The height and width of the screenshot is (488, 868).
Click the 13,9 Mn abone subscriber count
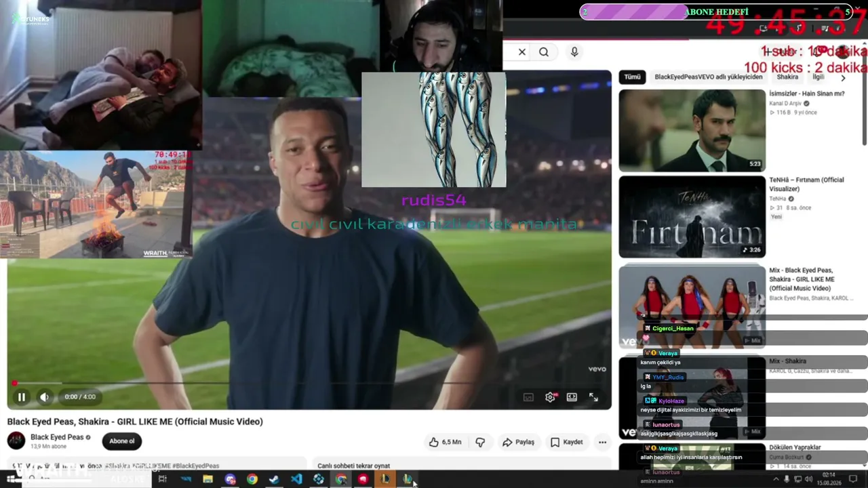(x=48, y=447)
